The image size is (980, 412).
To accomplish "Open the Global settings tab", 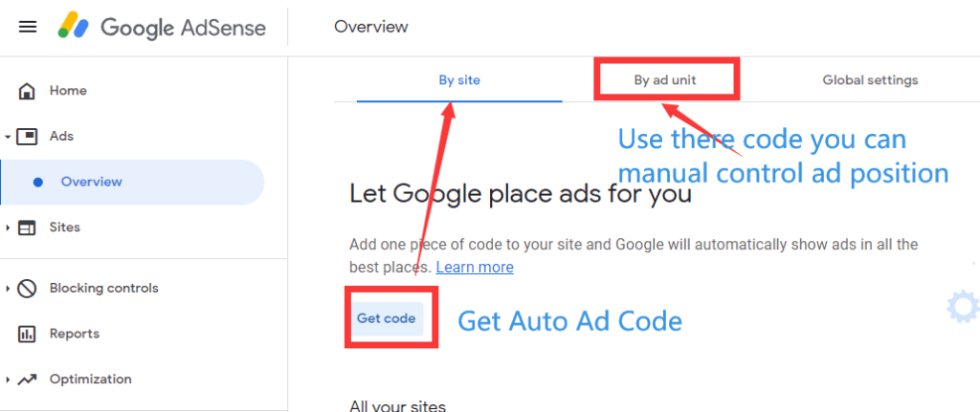I will point(870,80).
